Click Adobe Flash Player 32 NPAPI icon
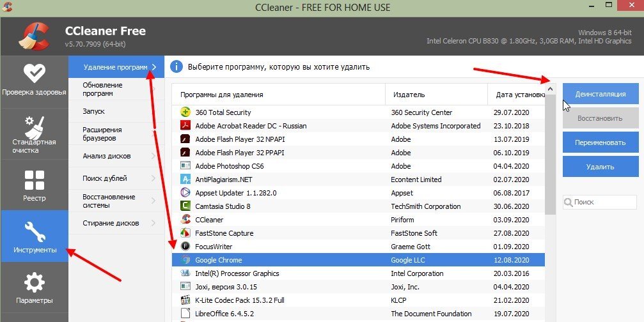This screenshot has width=644, height=322. (x=185, y=139)
